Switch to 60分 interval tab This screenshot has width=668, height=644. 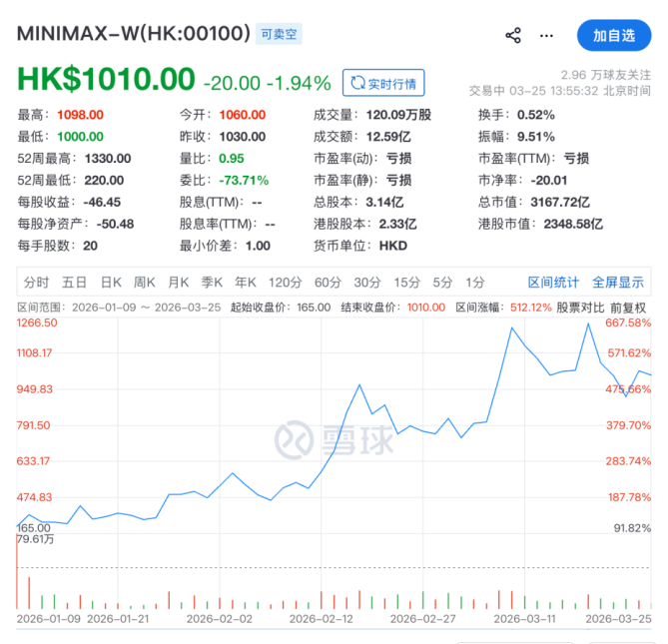point(329,282)
